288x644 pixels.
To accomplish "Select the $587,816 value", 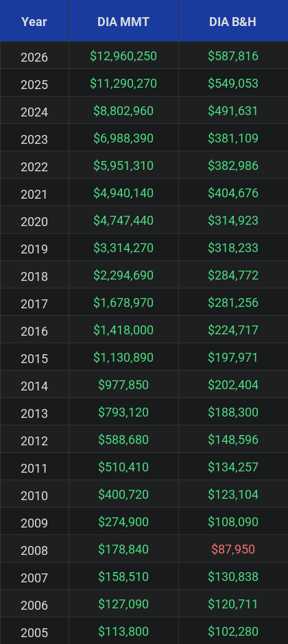I will coord(233,56).
